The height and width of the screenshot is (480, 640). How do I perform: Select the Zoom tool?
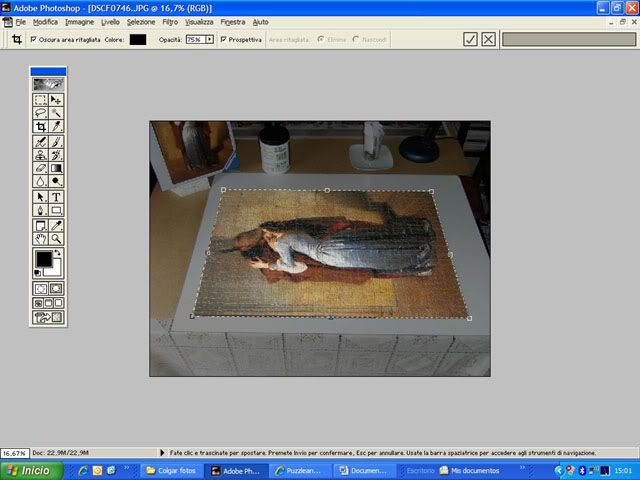[56, 239]
